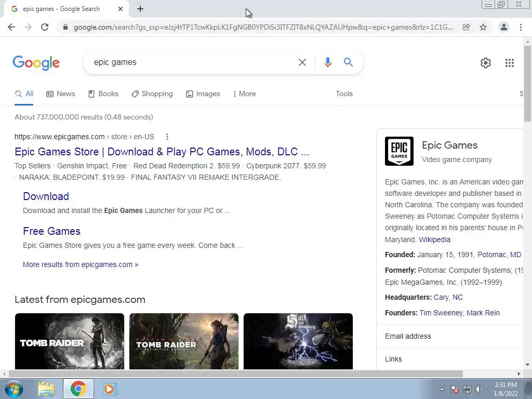This screenshot has height=399, width=532.
Task: Bookmark this page with the star icon
Action: click(483, 27)
